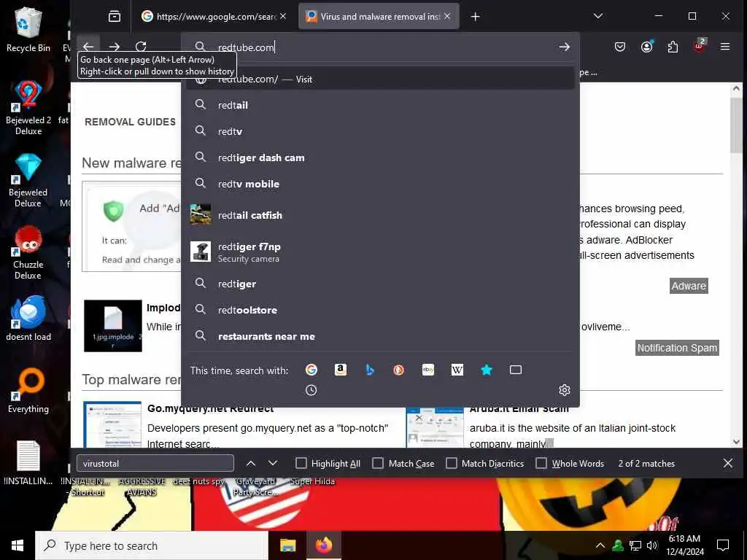Enable Match Diacritics checkbox
Viewport: 747px width, 560px height.
click(x=451, y=463)
